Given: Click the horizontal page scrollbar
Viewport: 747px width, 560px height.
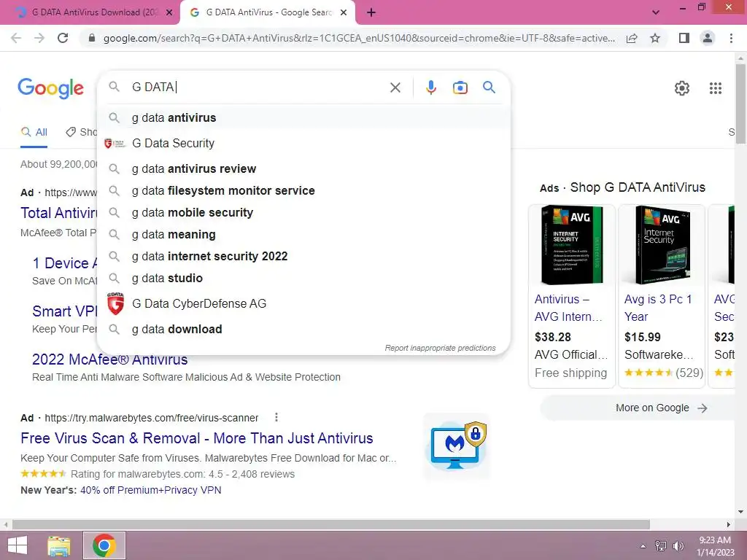Looking at the screenshot, I should pyautogui.click(x=331, y=525).
